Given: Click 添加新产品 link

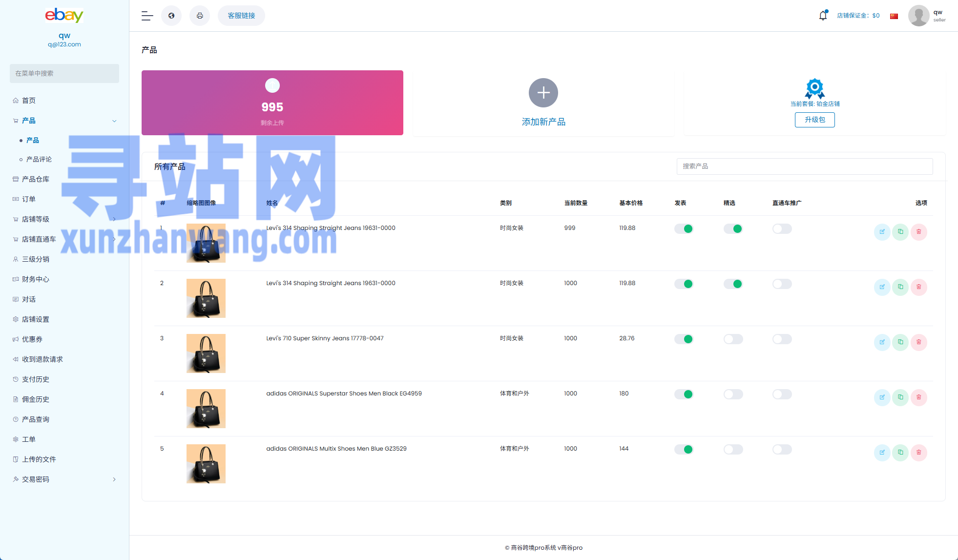Looking at the screenshot, I should pos(543,122).
